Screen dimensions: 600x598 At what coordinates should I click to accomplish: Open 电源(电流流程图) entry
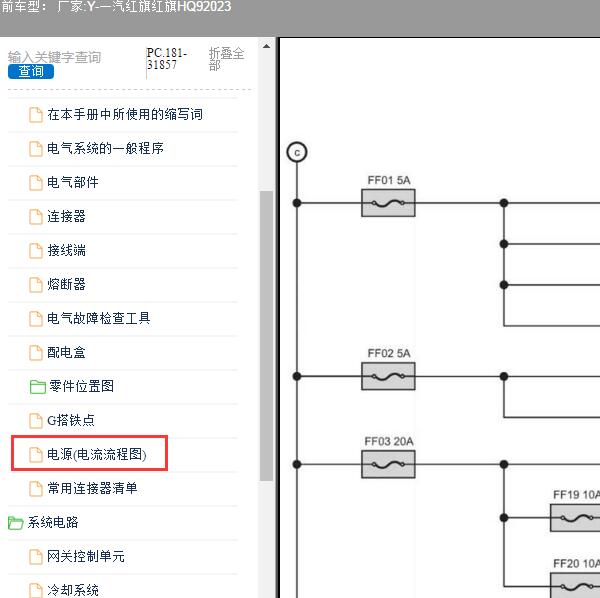tap(96, 454)
